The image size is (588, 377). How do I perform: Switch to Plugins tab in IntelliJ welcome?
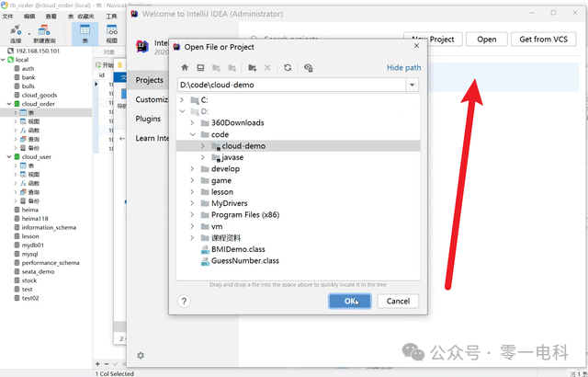coord(148,119)
